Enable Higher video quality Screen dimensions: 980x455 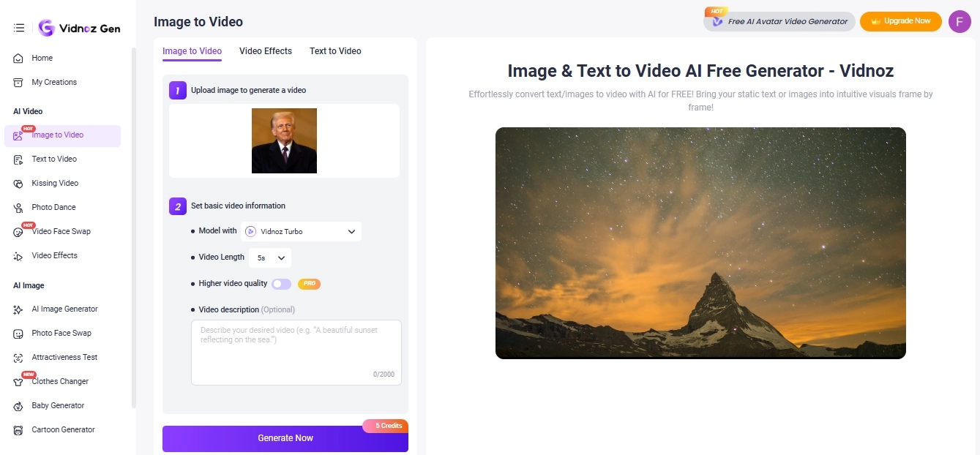(281, 284)
